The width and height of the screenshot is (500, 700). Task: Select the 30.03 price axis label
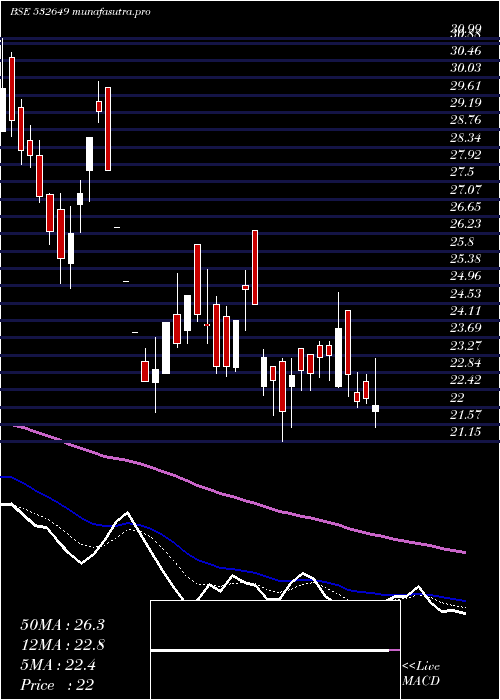pyautogui.click(x=466, y=68)
